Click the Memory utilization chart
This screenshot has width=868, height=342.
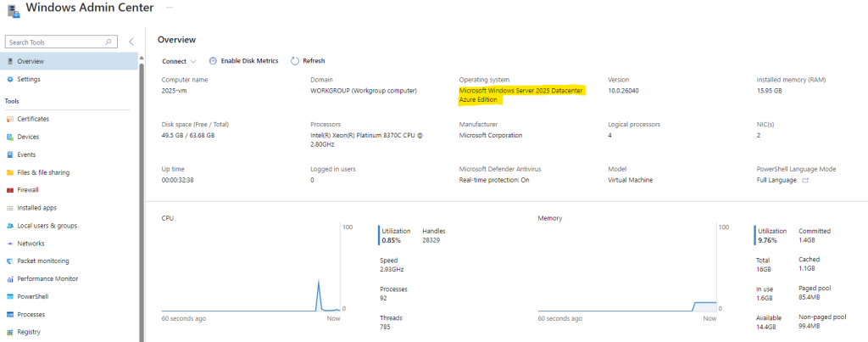(x=627, y=268)
